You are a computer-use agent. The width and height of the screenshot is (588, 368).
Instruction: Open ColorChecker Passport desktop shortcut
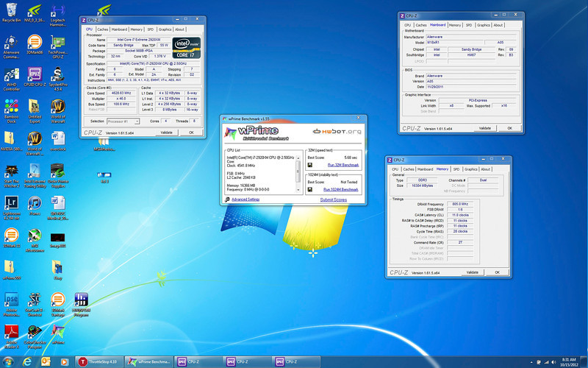point(35,336)
